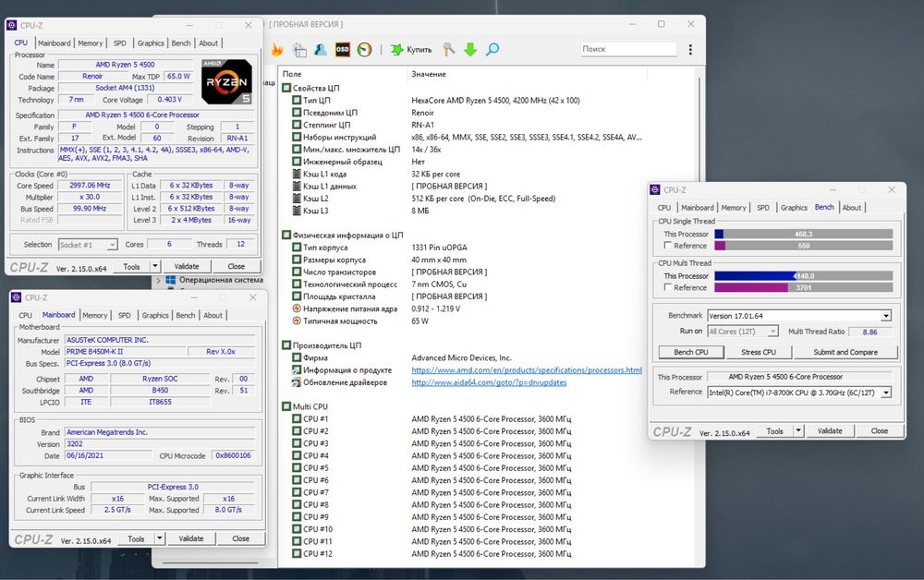Click the Поиск search input field
The image size is (924, 580).
coord(628,49)
